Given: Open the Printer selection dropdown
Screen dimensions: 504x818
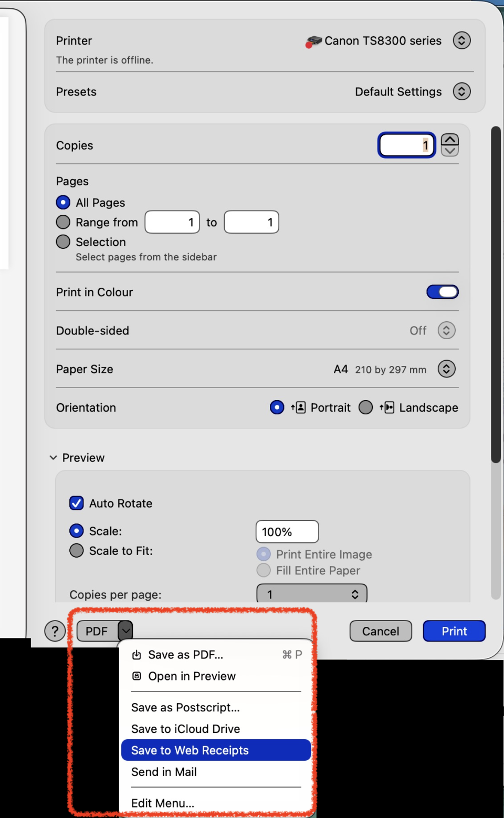Looking at the screenshot, I should pyautogui.click(x=461, y=40).
